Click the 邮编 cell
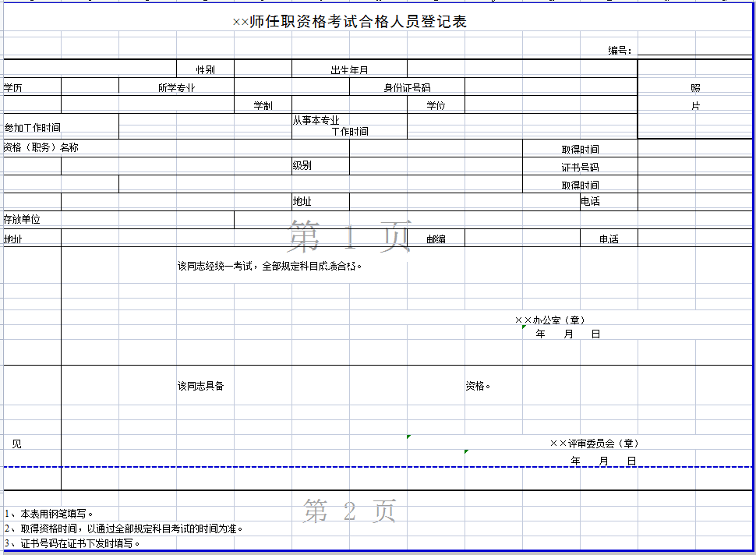The height and width of the screenshot is (555, 756). (436, 239)
